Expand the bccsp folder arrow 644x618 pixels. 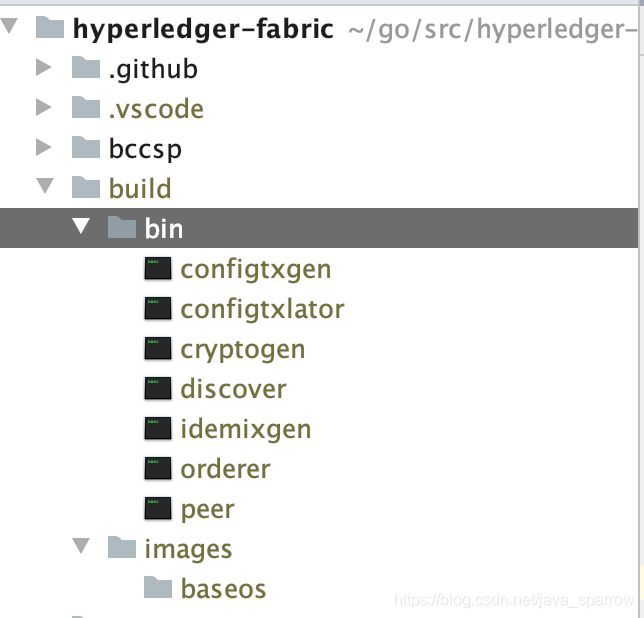click(44, 147)
